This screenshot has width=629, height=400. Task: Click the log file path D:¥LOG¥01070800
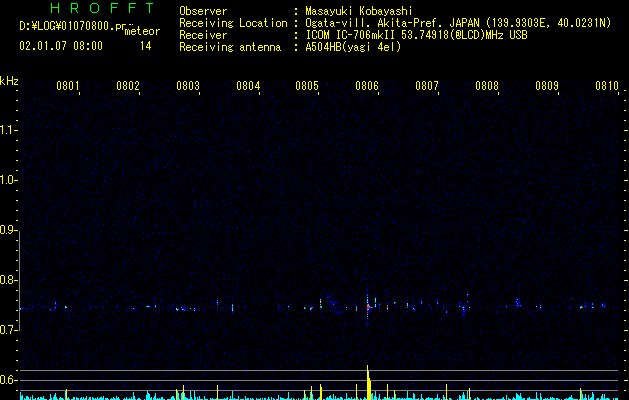click(x=76, y=26)
